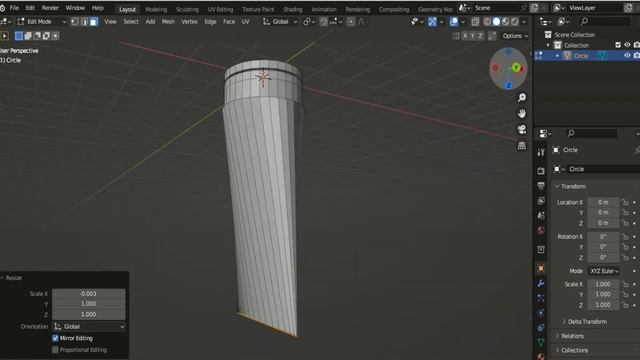
Task: Open Global transform orientation dropdown
Action: 280,22
